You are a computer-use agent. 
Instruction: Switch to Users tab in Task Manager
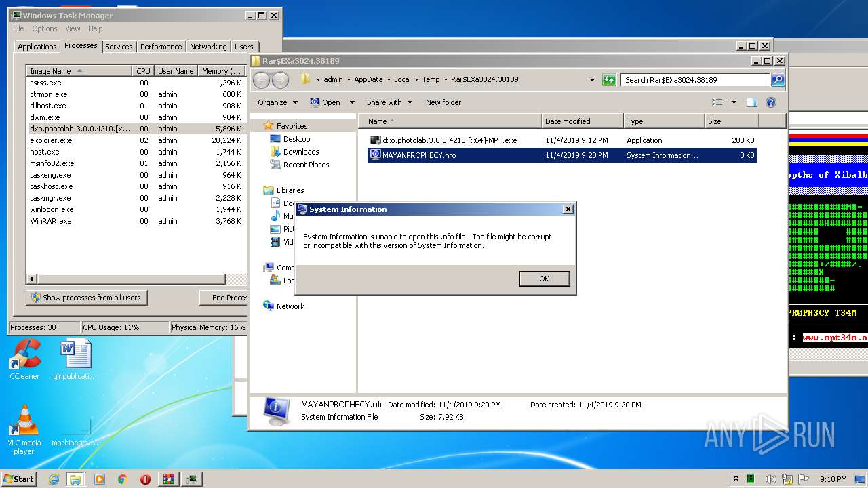[x=244, y=47]
